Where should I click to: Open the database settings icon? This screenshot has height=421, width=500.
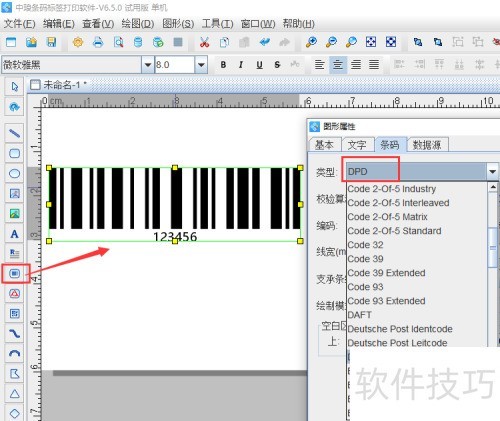click(x=138, y=42)
